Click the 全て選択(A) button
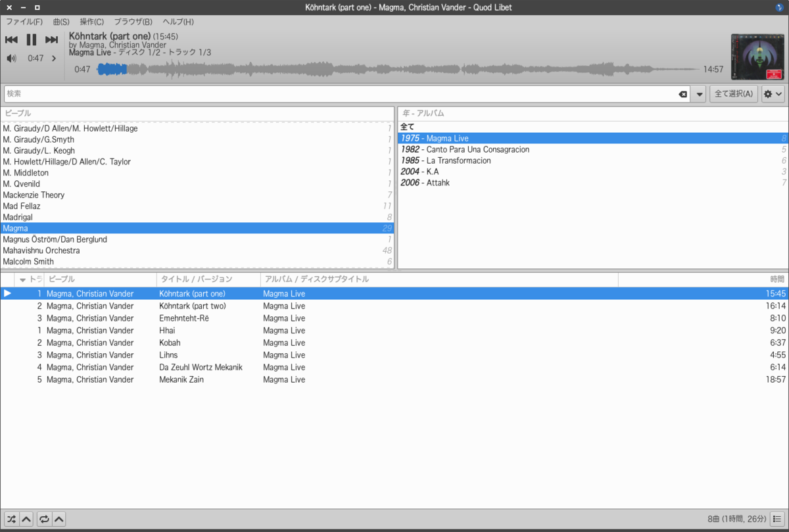The width and height of the screenshot is (789, 532). pos(734,94)
